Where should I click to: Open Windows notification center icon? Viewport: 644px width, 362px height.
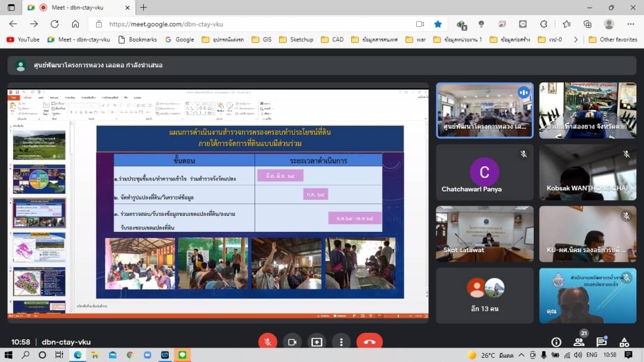pos(628,355)
